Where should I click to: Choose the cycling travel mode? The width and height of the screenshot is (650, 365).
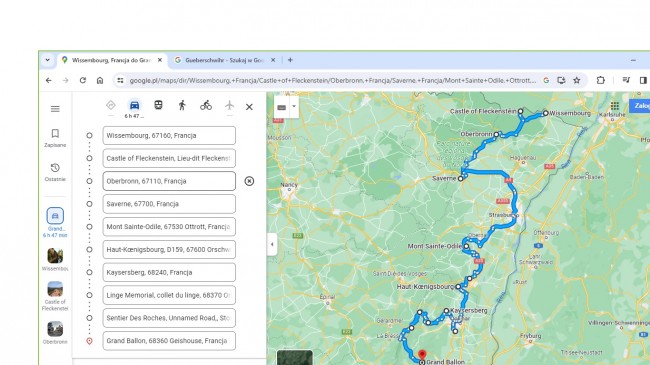point(206,105)
